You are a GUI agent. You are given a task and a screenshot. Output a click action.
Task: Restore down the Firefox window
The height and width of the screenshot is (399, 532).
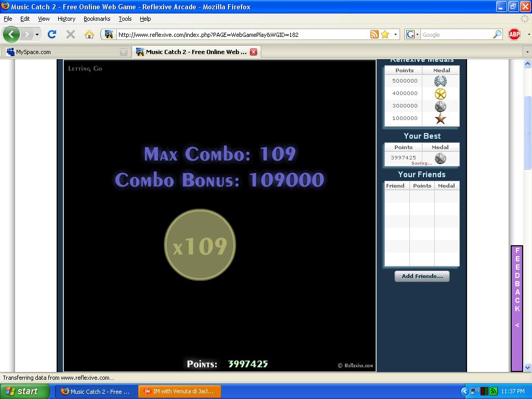(x=513, y=6)
